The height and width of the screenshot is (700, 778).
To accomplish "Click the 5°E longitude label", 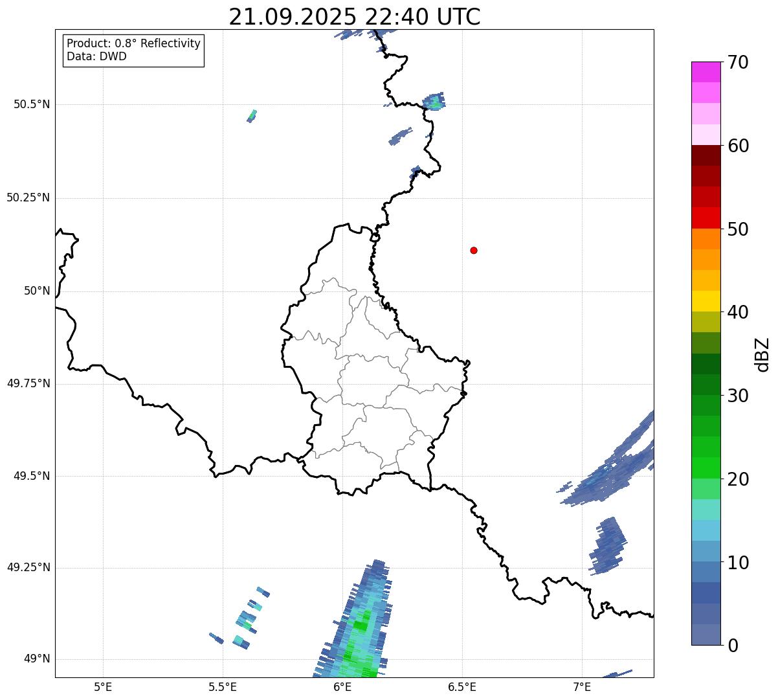I will click(x=103, y=686).
